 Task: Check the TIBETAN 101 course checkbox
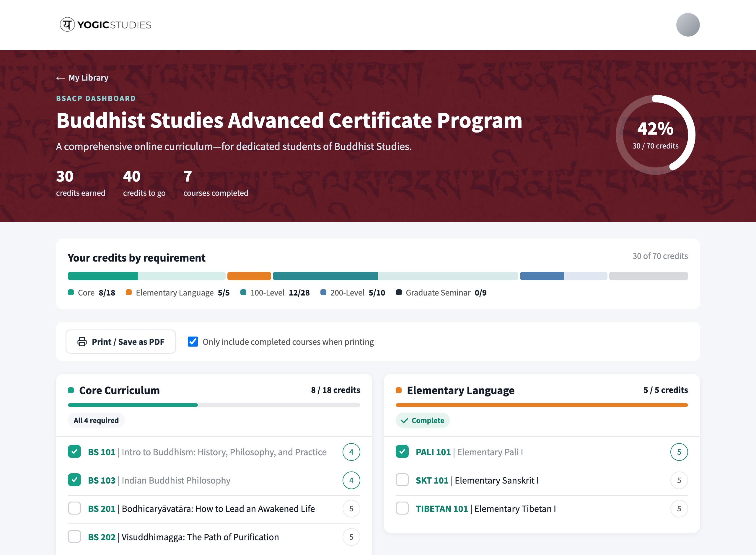point(402,508)
